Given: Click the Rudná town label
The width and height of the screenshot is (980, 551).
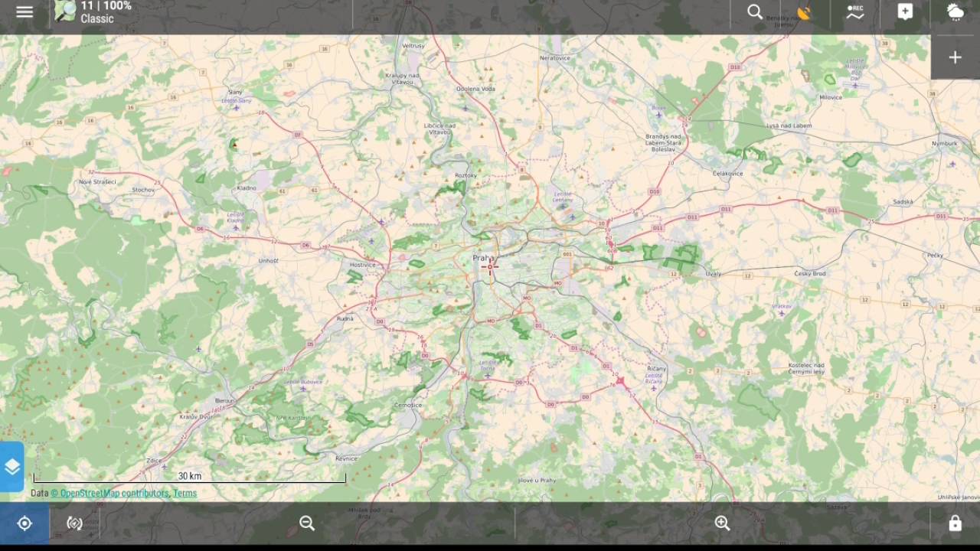Looking at the screenshot, I should click(x=345, y=318).
